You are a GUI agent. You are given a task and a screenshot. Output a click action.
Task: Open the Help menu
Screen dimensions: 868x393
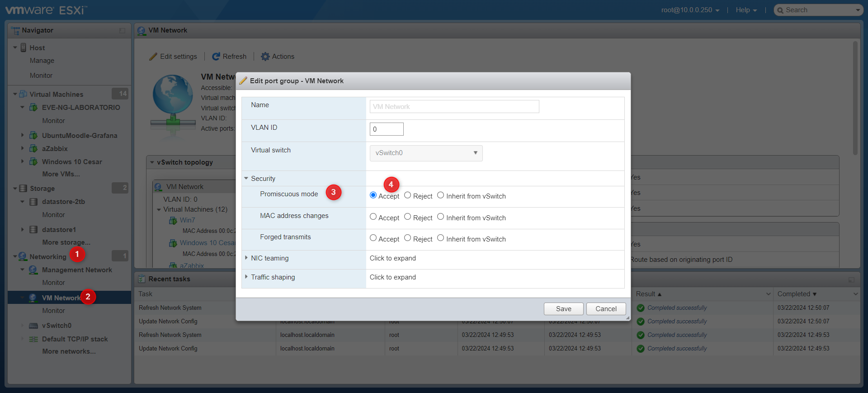pos(746,10)
